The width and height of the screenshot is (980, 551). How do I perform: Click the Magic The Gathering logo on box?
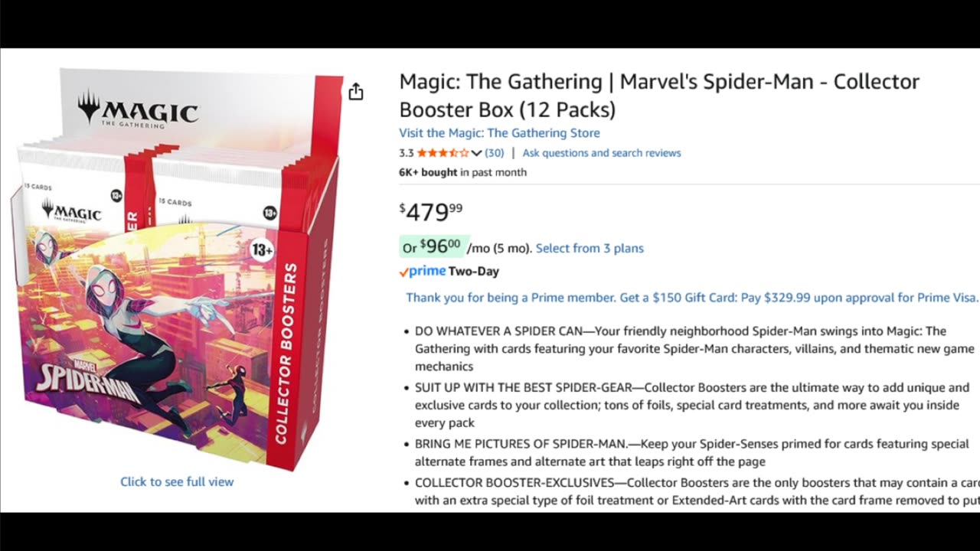137,111
